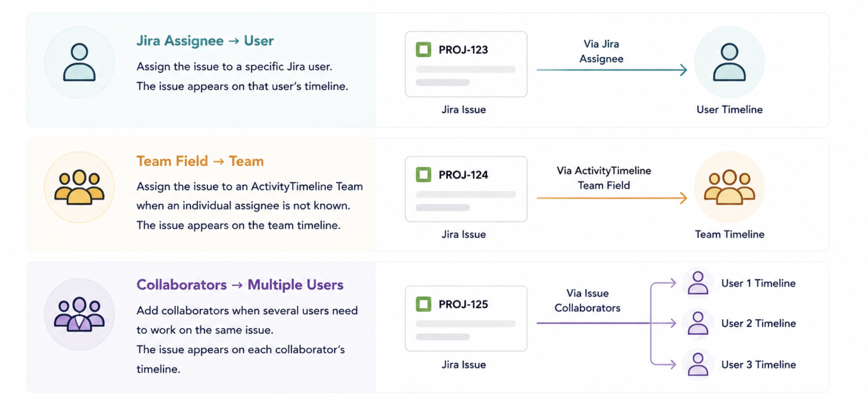Click "Jira Issue" caption under PROJ-125
Image resolution: width=868 pixels, height=398 pixels.
click(x=464, y=365)
